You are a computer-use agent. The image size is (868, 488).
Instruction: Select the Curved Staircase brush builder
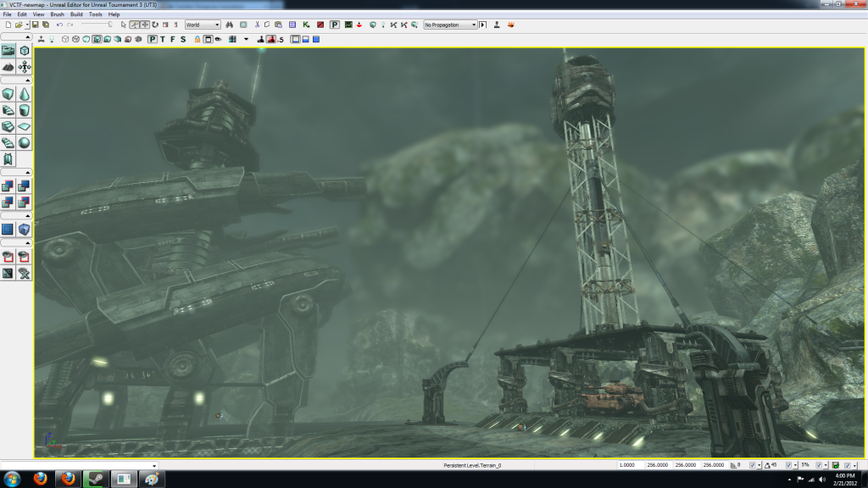coord(8,110)
